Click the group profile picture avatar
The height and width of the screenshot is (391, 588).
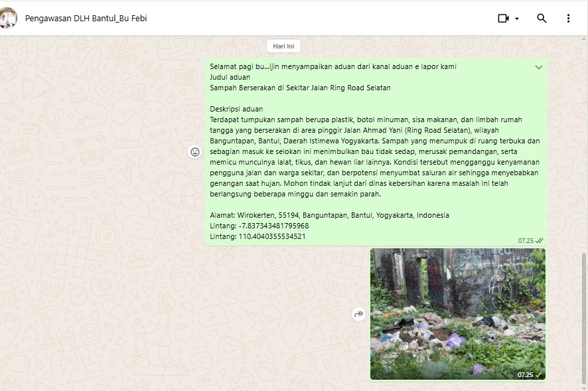tap(8, 19)
